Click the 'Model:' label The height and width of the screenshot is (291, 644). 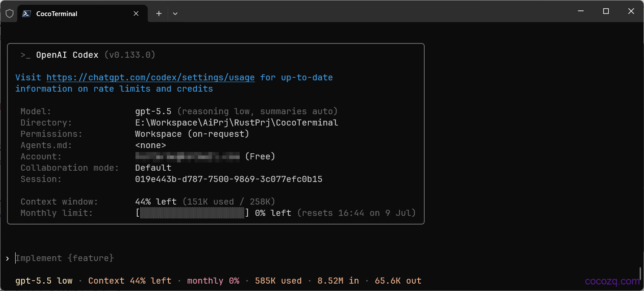pyautogui.click(x=36, y=111)
